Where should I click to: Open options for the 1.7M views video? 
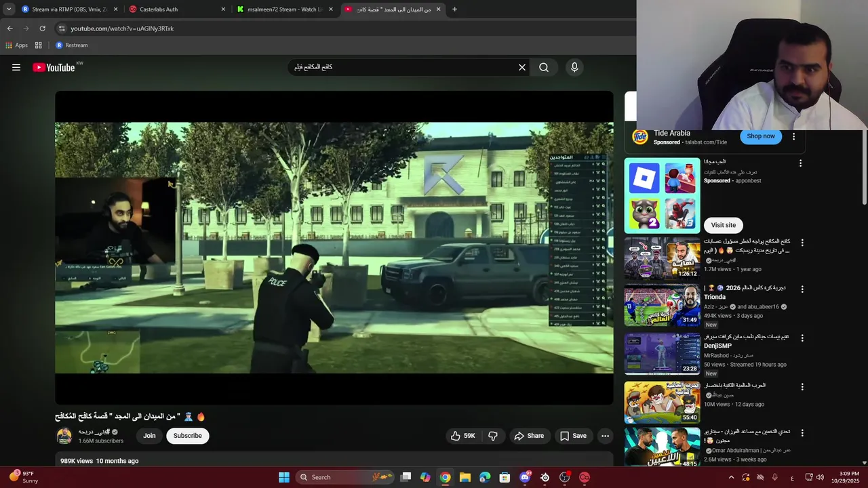tap(802, 243)
